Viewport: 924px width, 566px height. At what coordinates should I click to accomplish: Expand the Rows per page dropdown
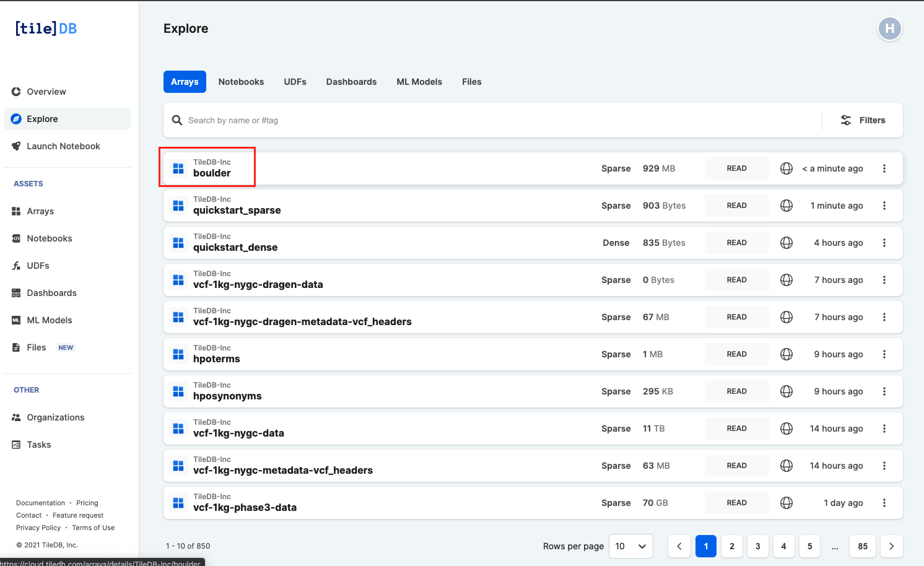(x=630, y=546)
